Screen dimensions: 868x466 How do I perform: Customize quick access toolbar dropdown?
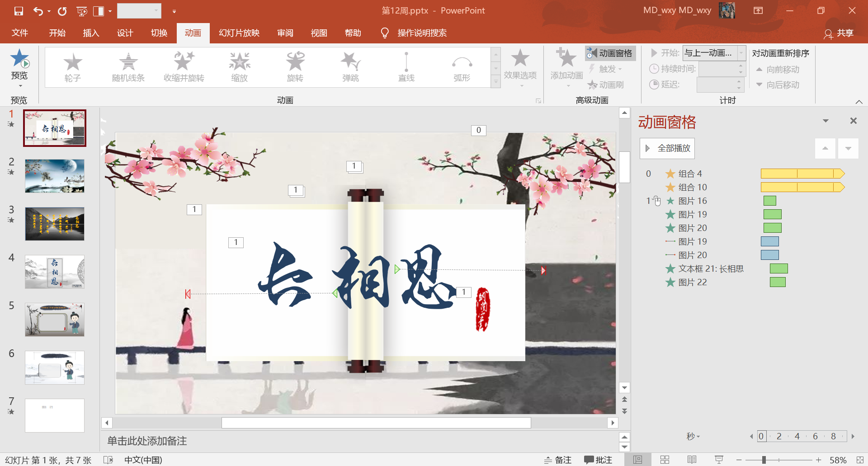pyautogui.click(x=174, y=11)
